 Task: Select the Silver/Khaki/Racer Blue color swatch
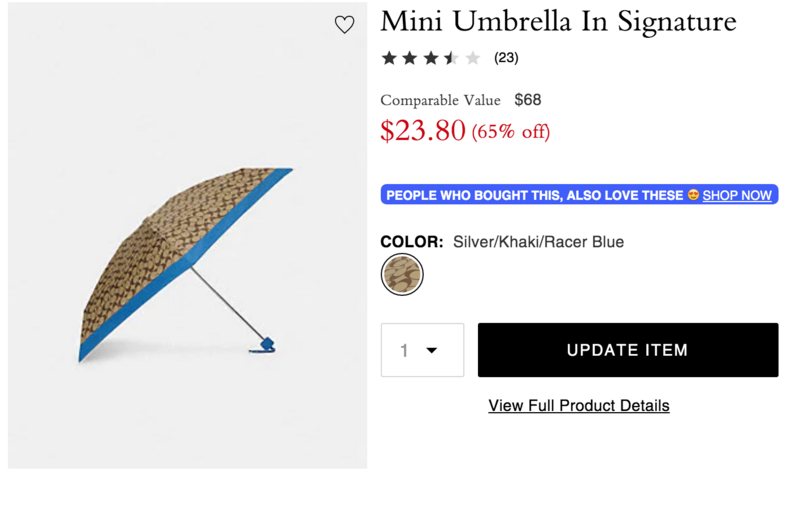point(402,274)
